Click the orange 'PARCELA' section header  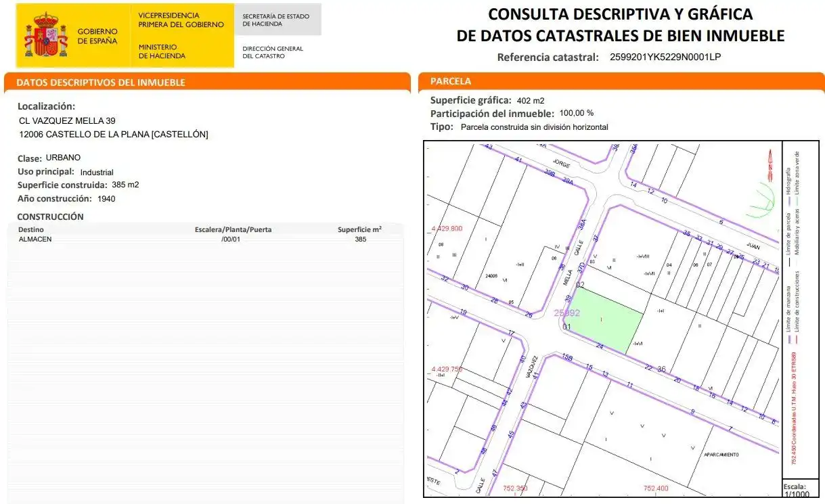click(x=451, y=81)
